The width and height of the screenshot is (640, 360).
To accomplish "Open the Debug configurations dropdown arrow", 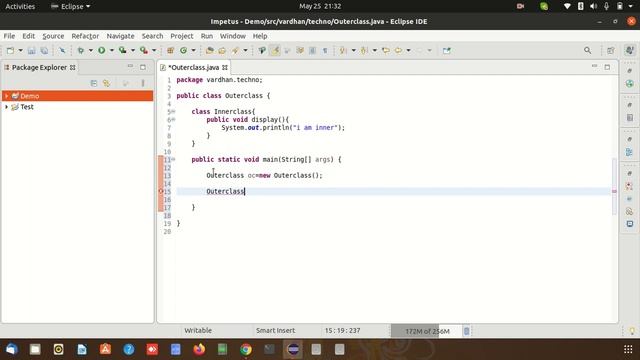I will click(x=91, y=51).
